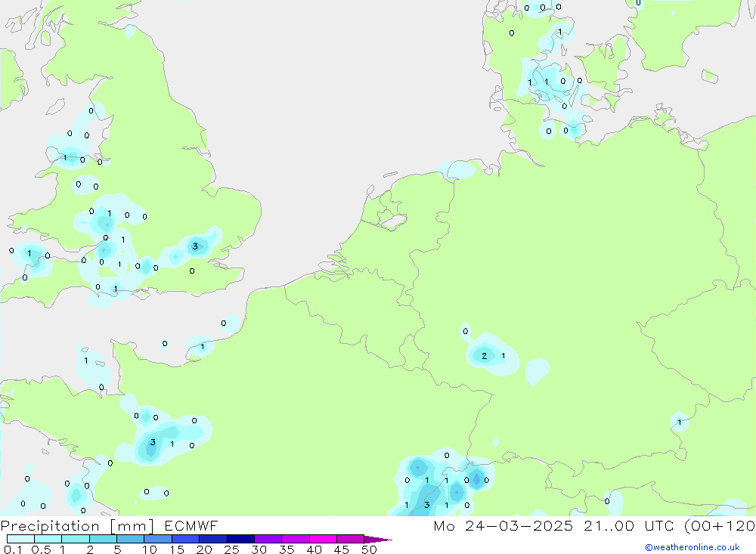Click the 1–2 mm legend color swatch

pyautogui.click(x=76, y=539)
